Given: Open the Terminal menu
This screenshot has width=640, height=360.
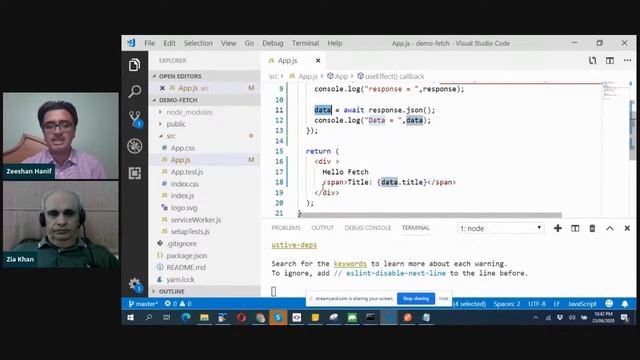Looking at the screenshot, I should pos(305,43).
